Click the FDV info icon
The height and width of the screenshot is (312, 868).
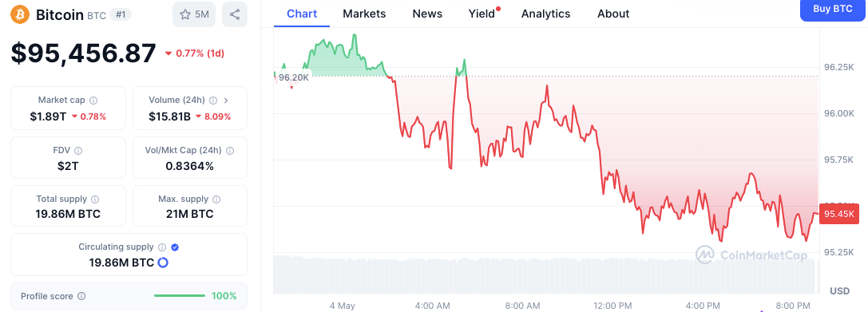click(78, 151)
